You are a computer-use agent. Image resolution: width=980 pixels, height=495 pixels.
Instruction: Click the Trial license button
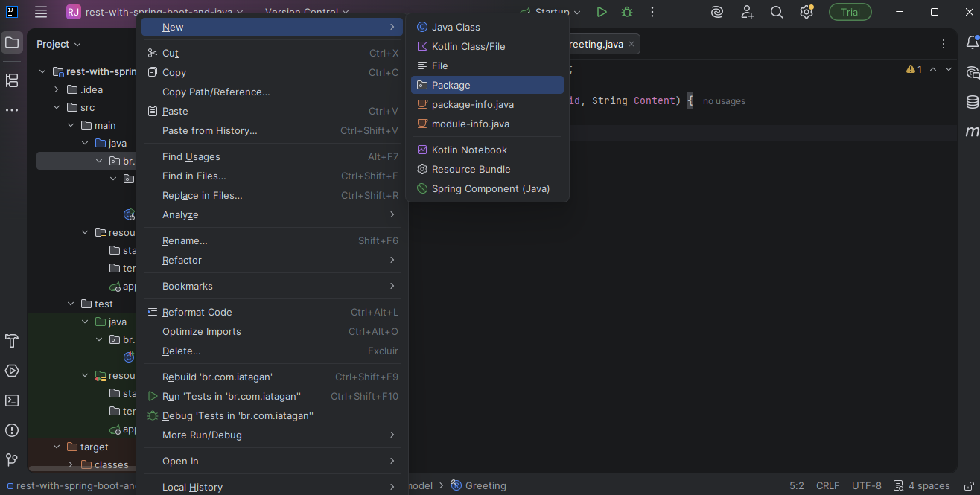pyautogui.click(x=850, y=12)
